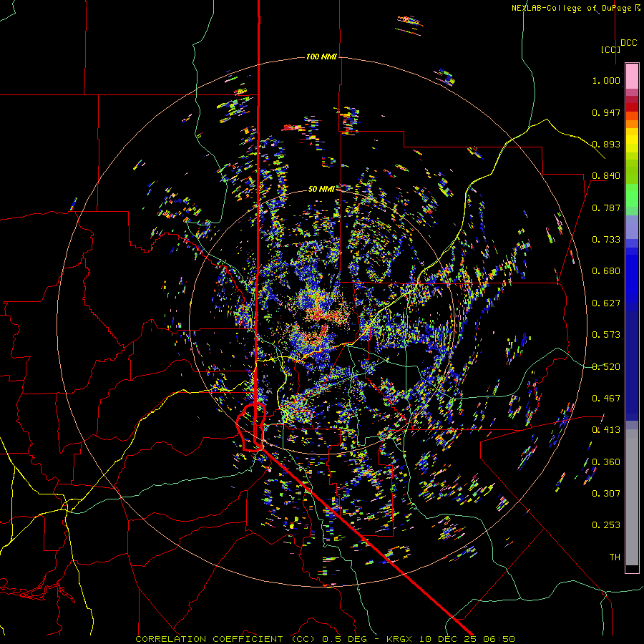Screen dimensions: 644x644
Task: Select the 0.680 legend value
Action: (606, 271)
